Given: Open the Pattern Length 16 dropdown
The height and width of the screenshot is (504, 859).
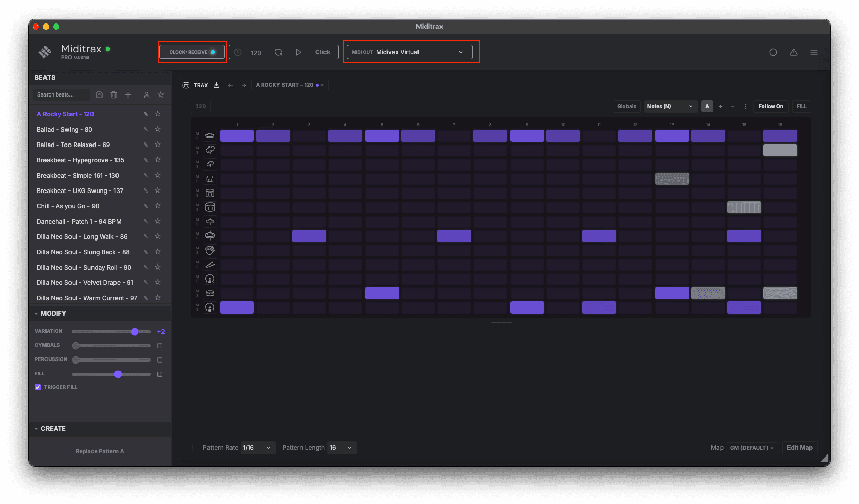Looking at the screenshot, I should coord(342,448).
